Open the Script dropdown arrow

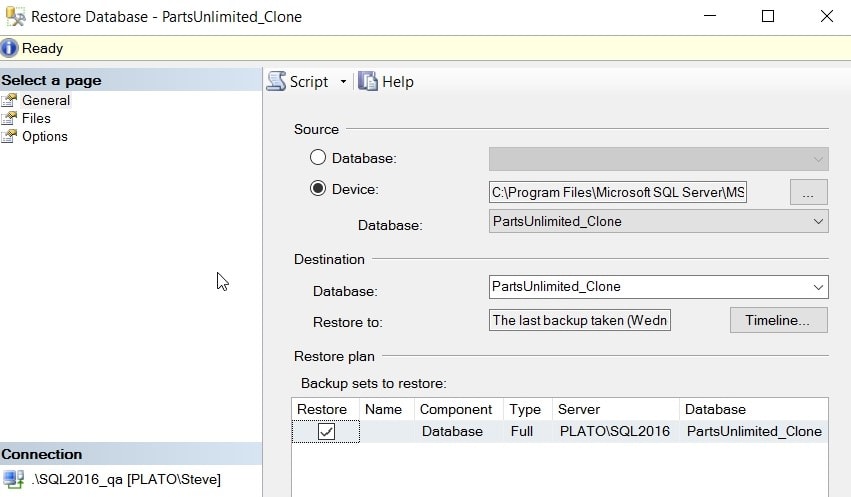[343, 82]
